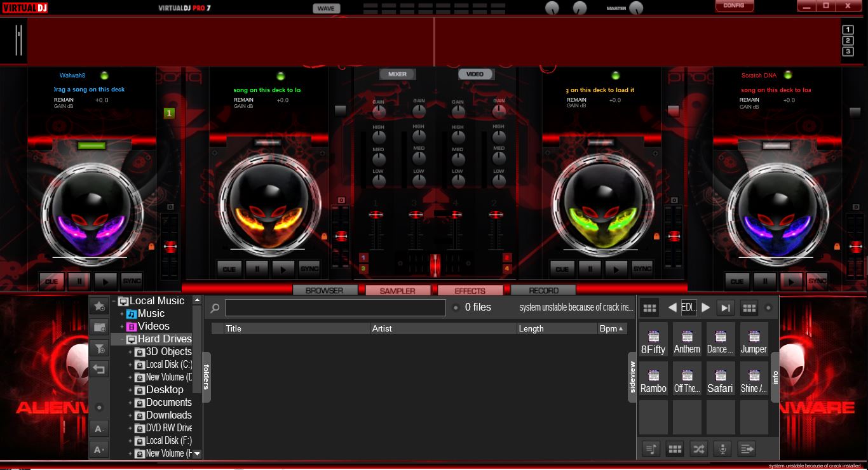Assign deck 2 to crossfader right side
The image size is (868, 470).
pos(507,257)
